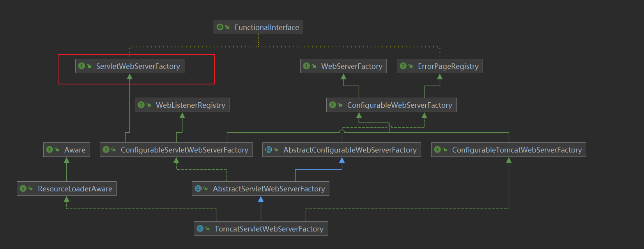Click the visibility lock icon on ConfigurableWebServerFactory
This screenshot has height=249, width=644.
coord(340,105)
